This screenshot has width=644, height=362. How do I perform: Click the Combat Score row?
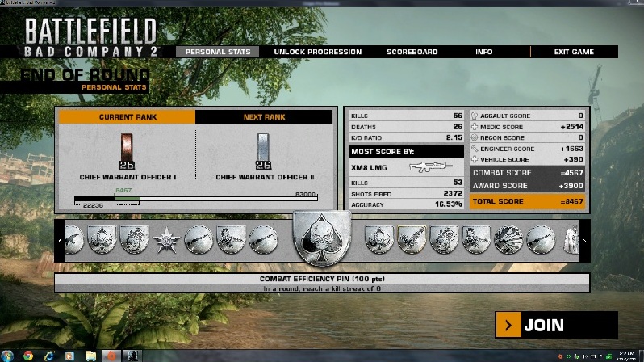point(527,173)
